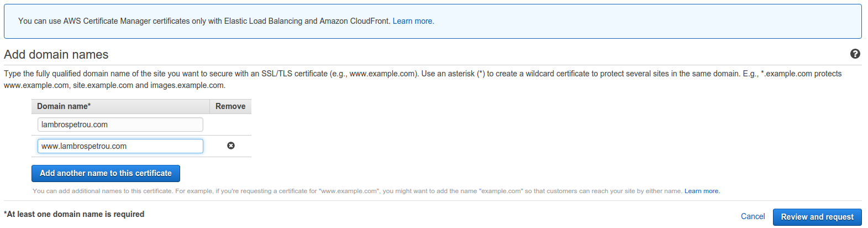The height and width of the screenshot is (228, 868).
Task: Click the Add domain names heading
Action: [x=56, y=54]
